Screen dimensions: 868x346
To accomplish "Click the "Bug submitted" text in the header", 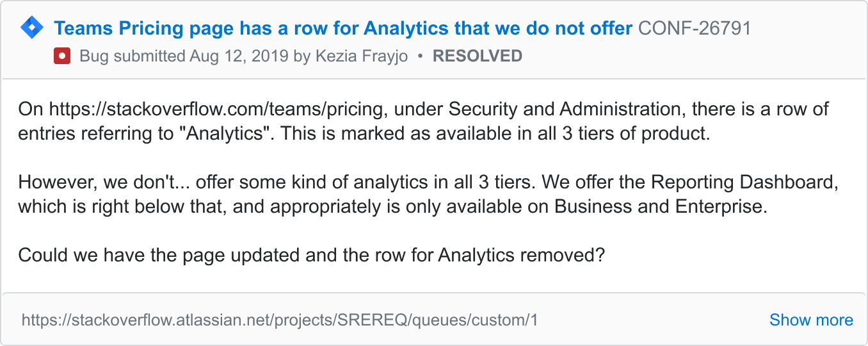I will coord(132,56).
